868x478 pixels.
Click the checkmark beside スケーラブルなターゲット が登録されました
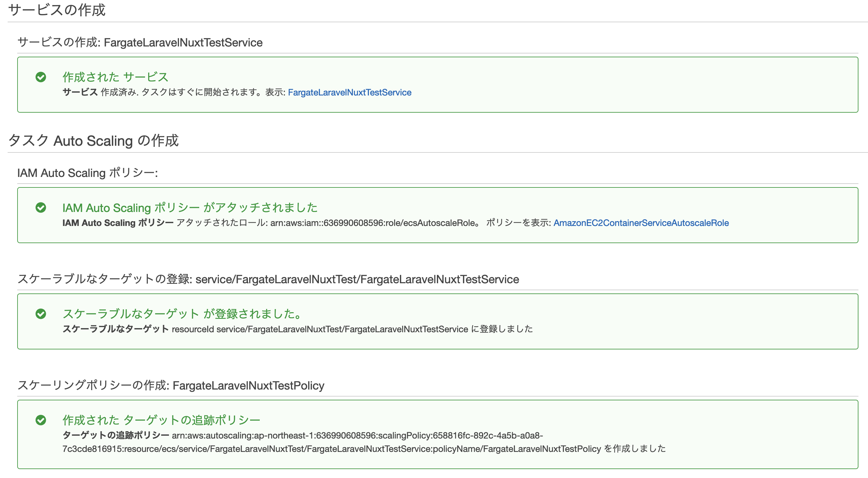point(41,314)
